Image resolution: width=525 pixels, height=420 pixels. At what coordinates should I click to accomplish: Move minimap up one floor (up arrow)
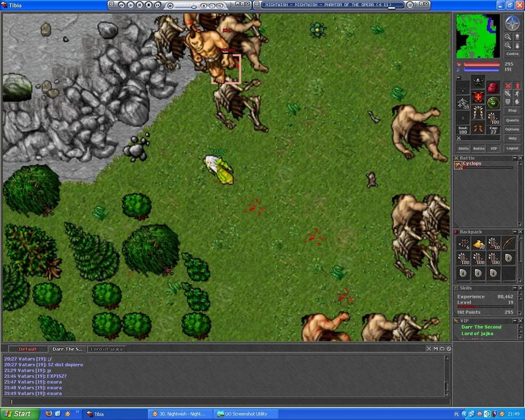(517, 37)
